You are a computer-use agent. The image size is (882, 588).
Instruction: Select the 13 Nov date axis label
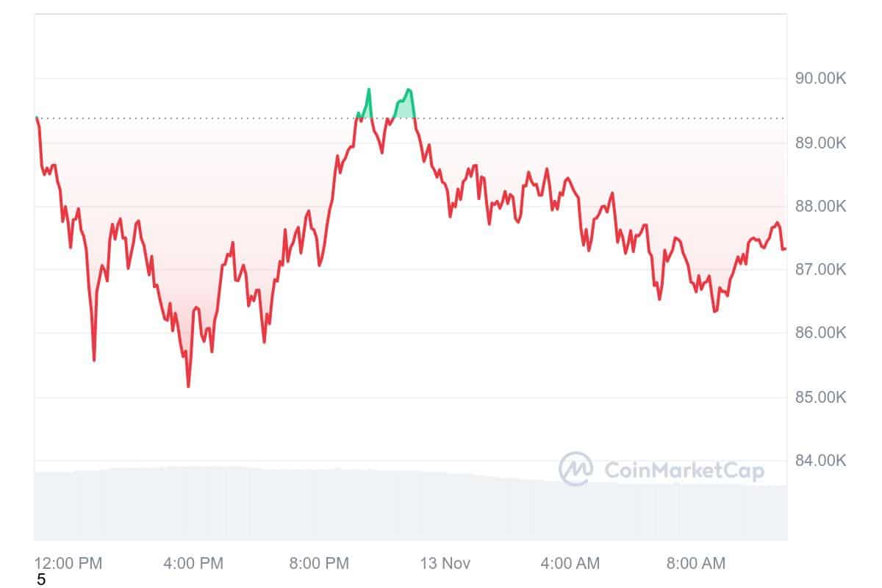[445, 564]
